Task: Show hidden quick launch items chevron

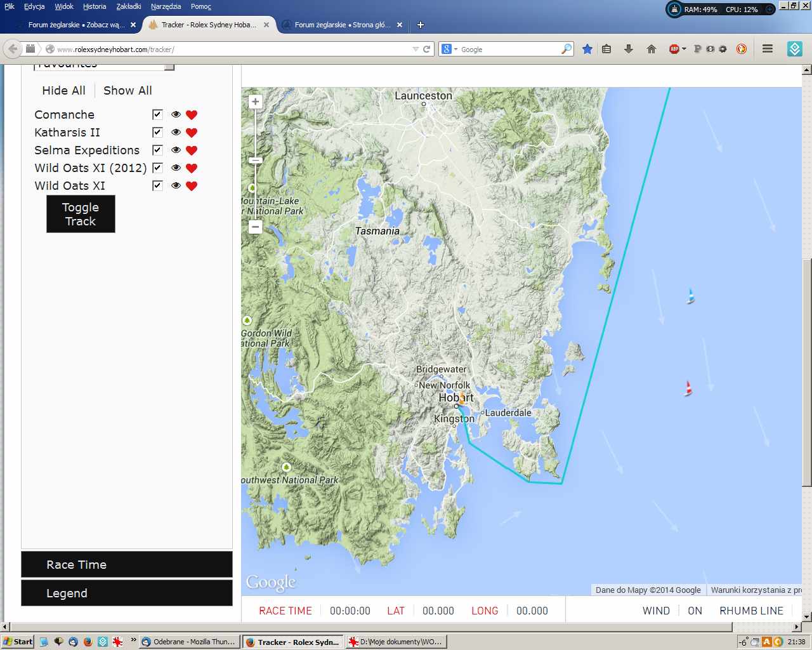Action: click(133, 640)
